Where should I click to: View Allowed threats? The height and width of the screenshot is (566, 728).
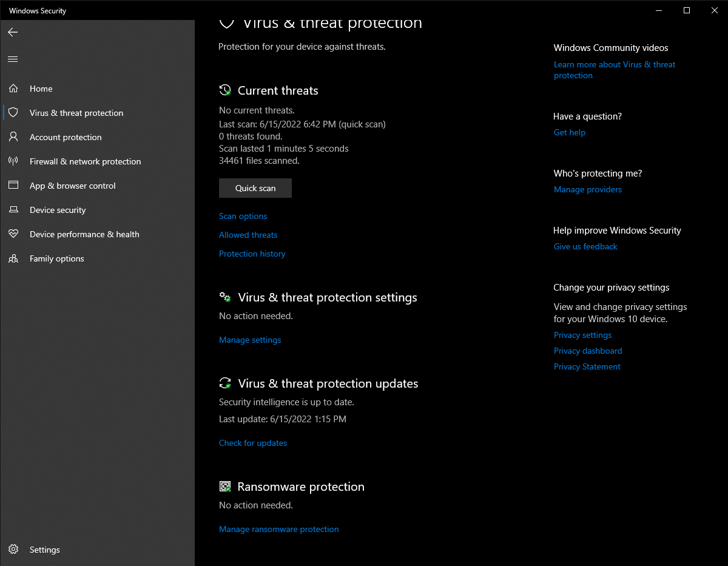point(248,235)
